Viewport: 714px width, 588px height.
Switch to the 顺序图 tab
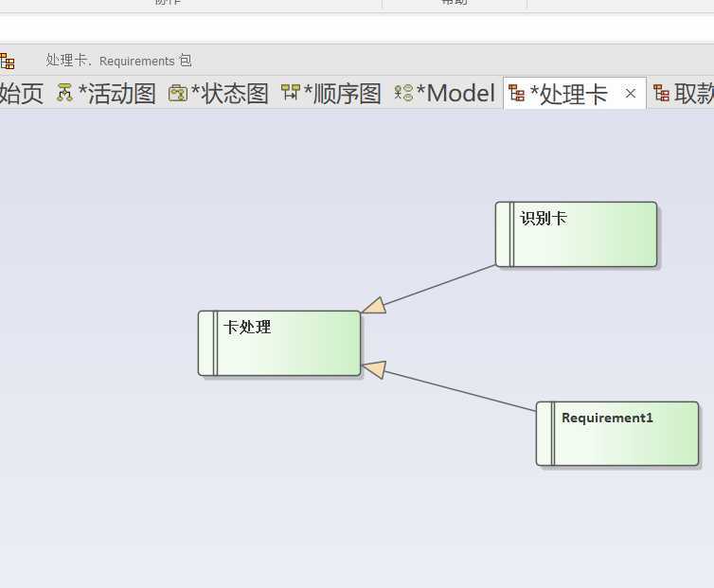coord(331,94)
